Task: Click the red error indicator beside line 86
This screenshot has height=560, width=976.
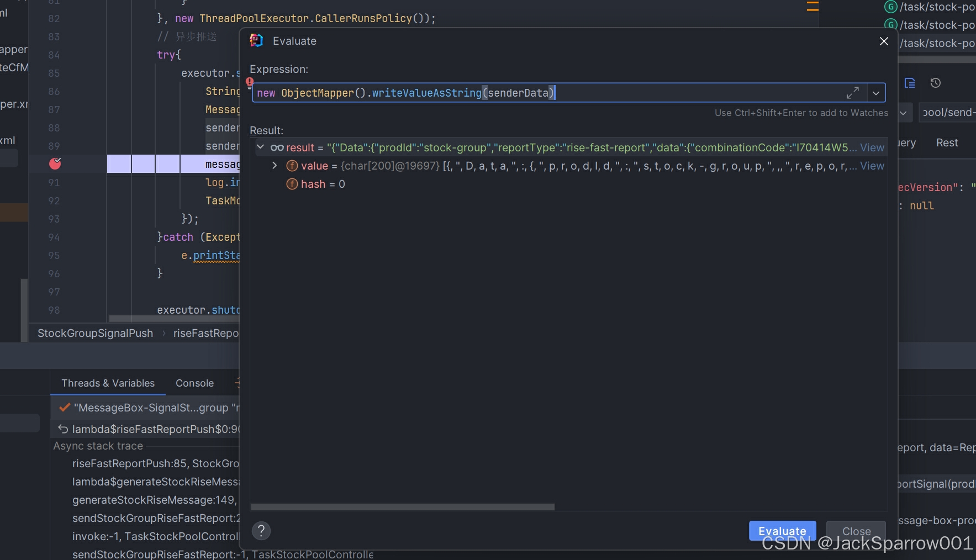Action: 249,82
